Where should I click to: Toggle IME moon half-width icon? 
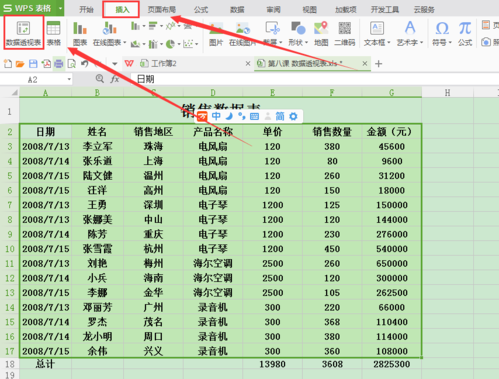point(229,116)
